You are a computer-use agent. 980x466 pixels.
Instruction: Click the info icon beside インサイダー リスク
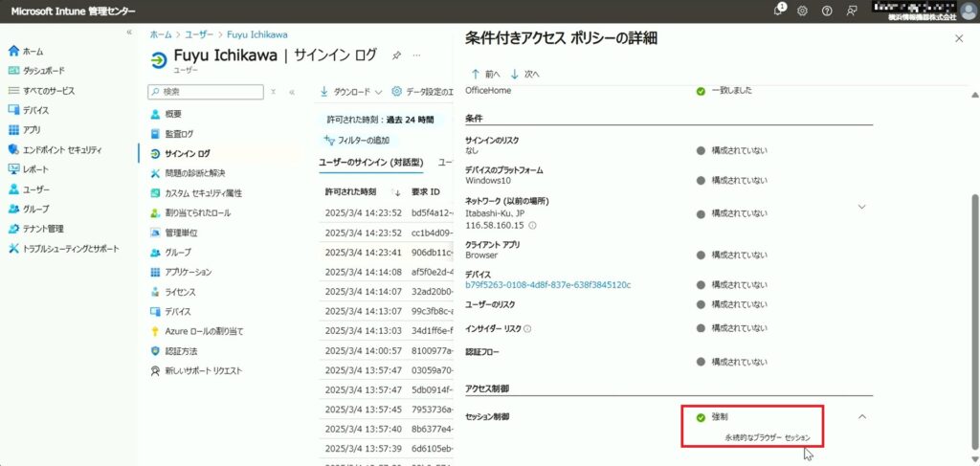[x=527, y=328]
